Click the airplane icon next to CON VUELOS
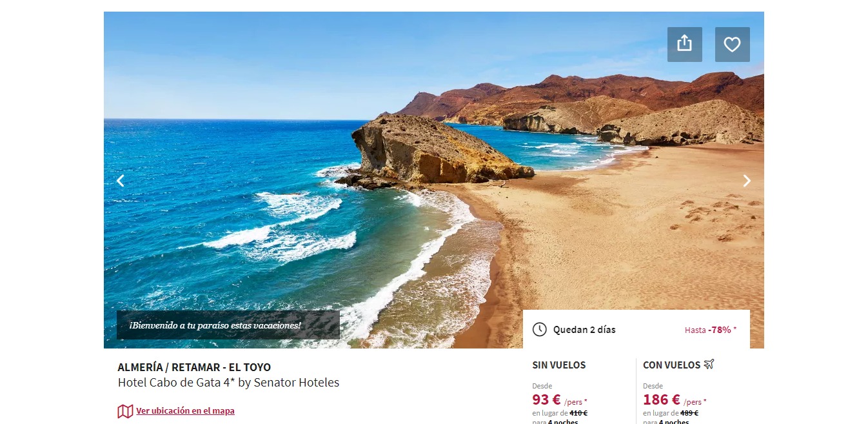 [x=709, y=365]
